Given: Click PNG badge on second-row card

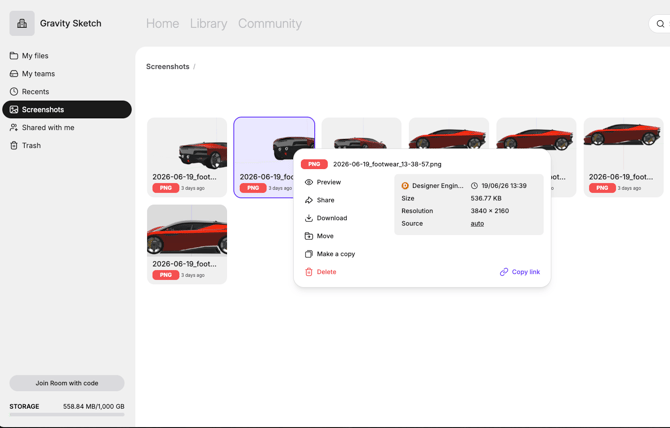Looking at the screenshot, I should tap(166, 275).
